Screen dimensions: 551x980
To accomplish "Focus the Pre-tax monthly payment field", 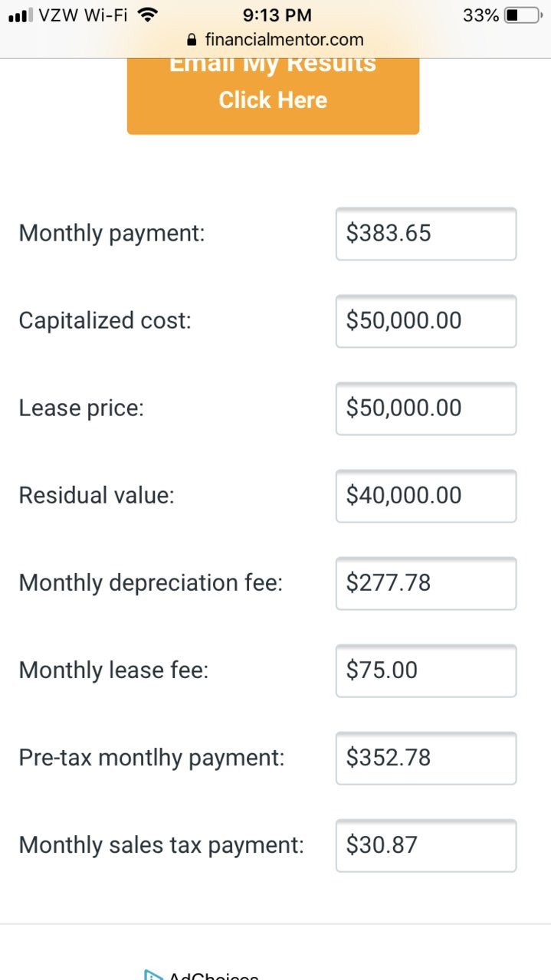I will [x=426, y=758].
